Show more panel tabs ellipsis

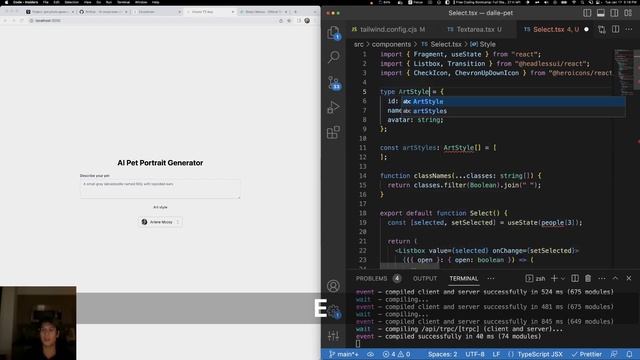491,278
